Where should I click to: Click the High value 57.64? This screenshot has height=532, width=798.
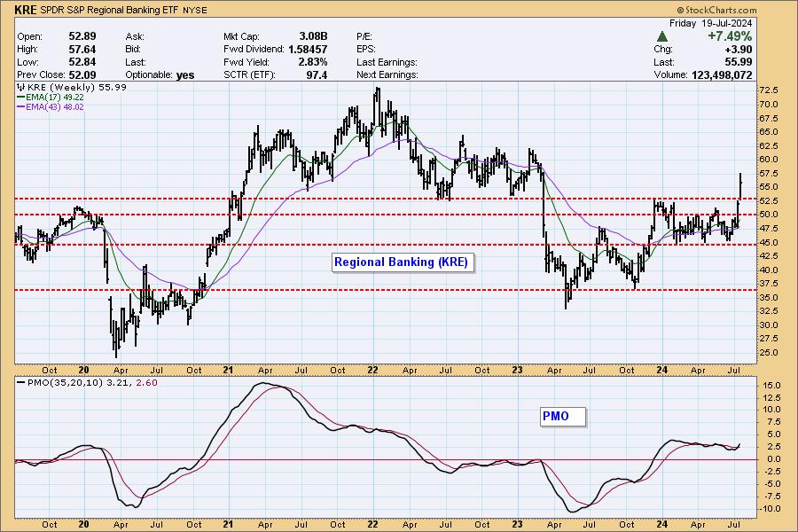[x=82, y=49]
